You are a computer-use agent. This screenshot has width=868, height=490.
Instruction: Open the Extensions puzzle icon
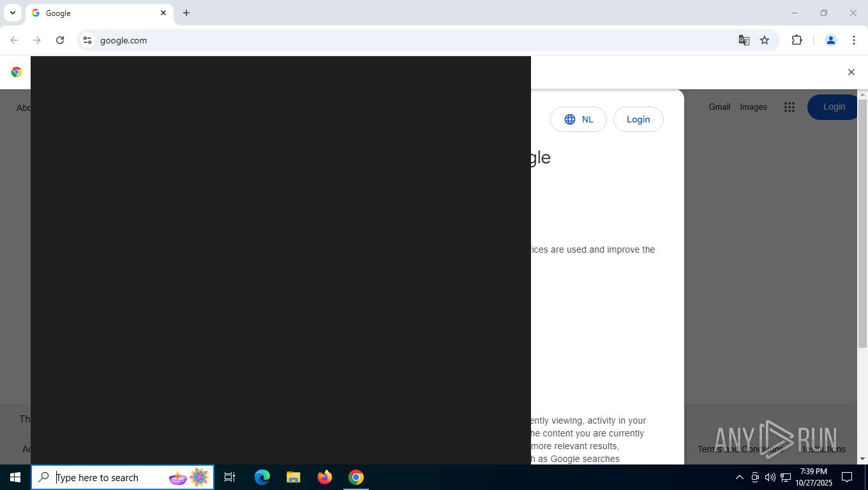pos(797,40)
